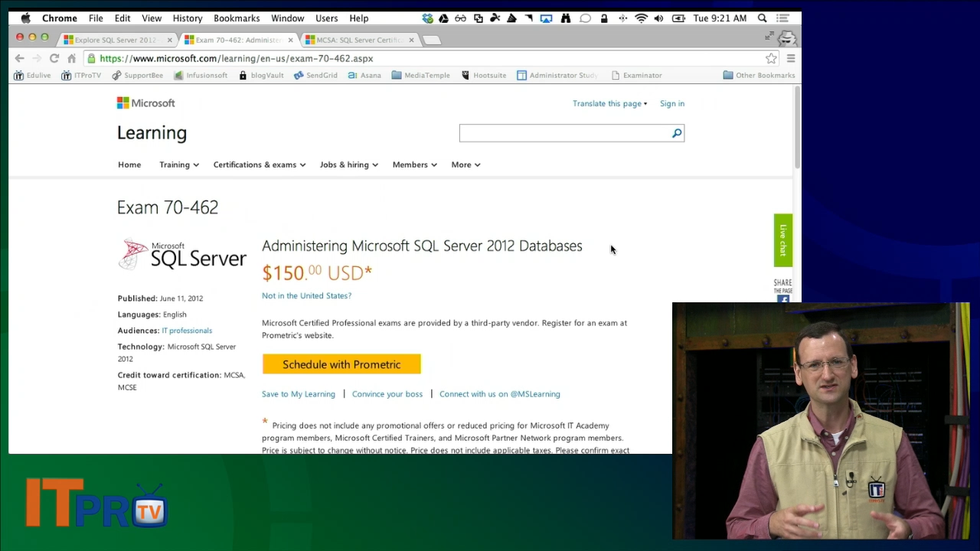The height and width of the screenshot is (551, 980).
Task: Open the SendGrid bookmark
Action: pyautogui.click(x=315, y=75)
